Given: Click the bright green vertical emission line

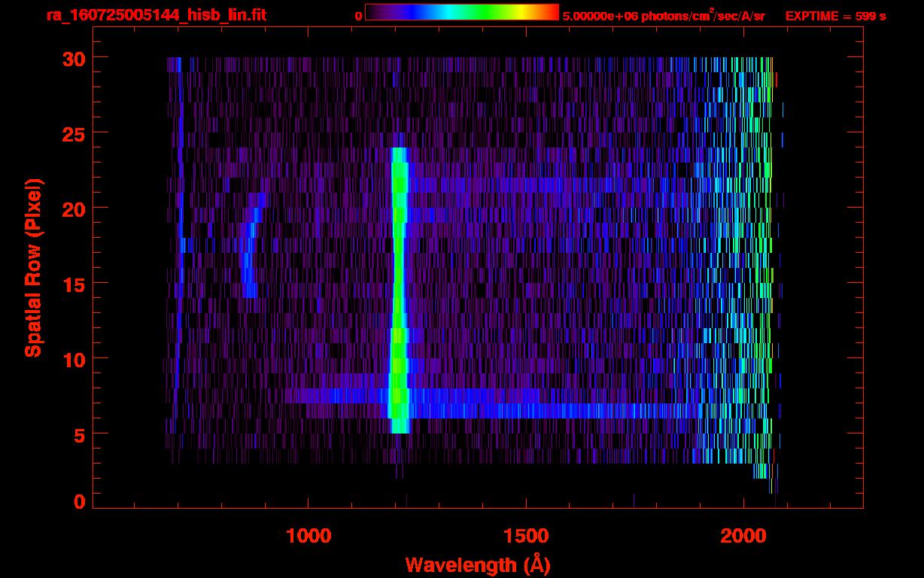Looking at the screenshot, I should 398,286.
